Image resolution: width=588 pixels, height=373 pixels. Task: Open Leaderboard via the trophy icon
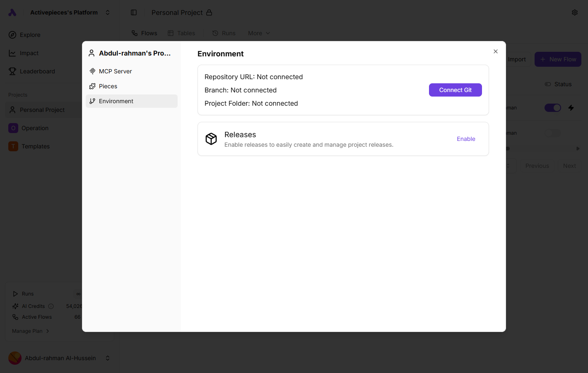pos(12,71)
